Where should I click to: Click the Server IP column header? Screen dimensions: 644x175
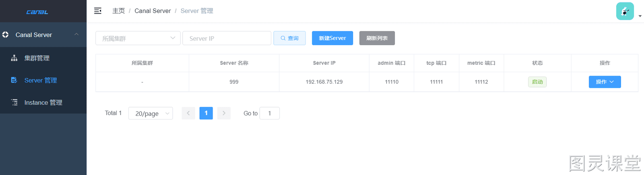(x=324, y=63)
